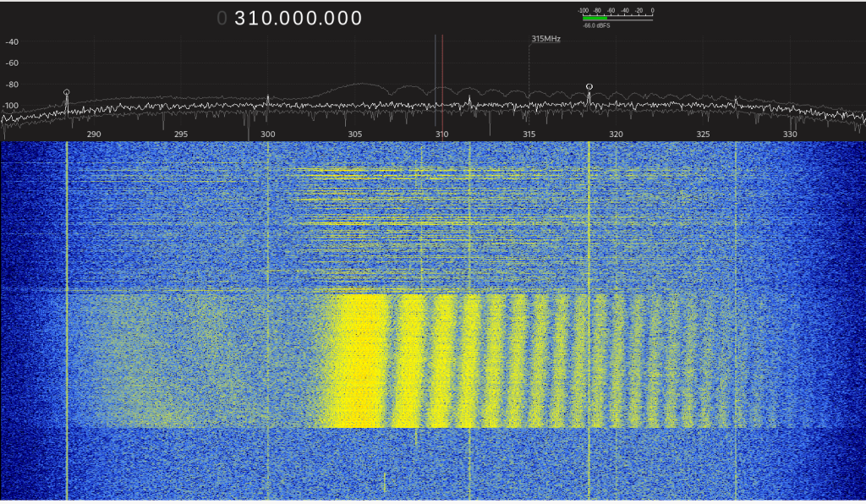Click the waterfall carrier line at 300 MHz
This screenshot has width=866, height=504.
coord(268,320)
